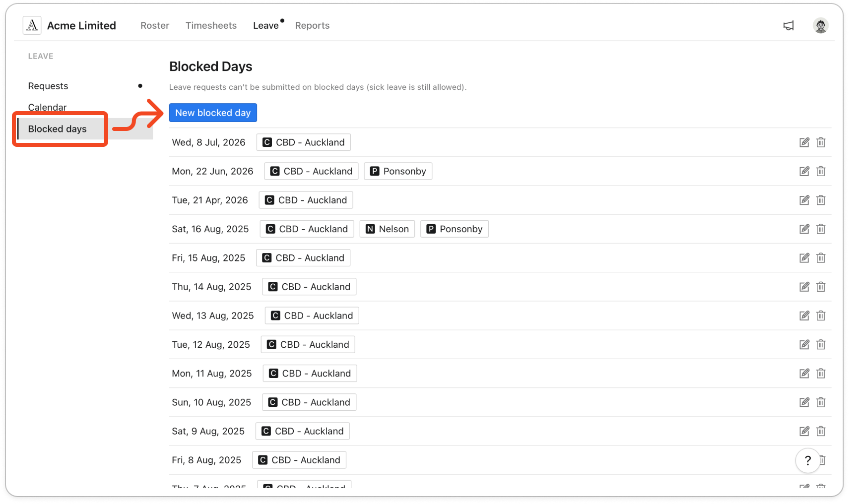
Task: Edit the Sat, 16 Aug, 2025 blocked day
Action: tap(804, 229)
